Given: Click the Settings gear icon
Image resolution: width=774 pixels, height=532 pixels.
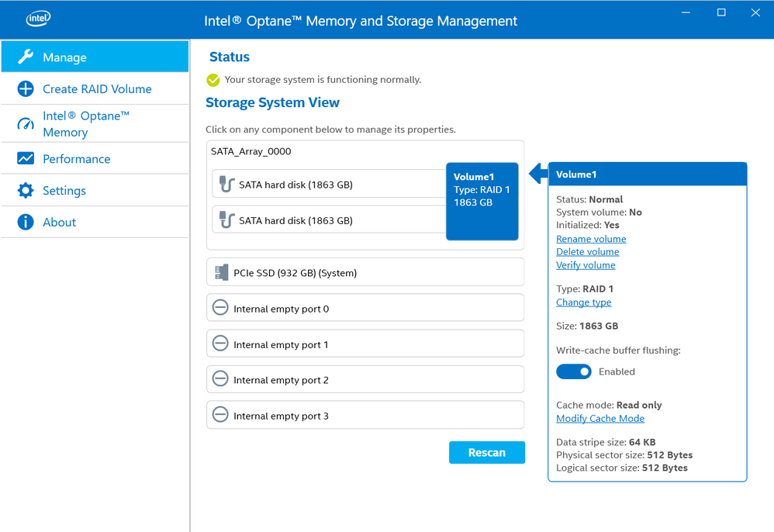Looking at the screenshot, I should coord(26,191).
